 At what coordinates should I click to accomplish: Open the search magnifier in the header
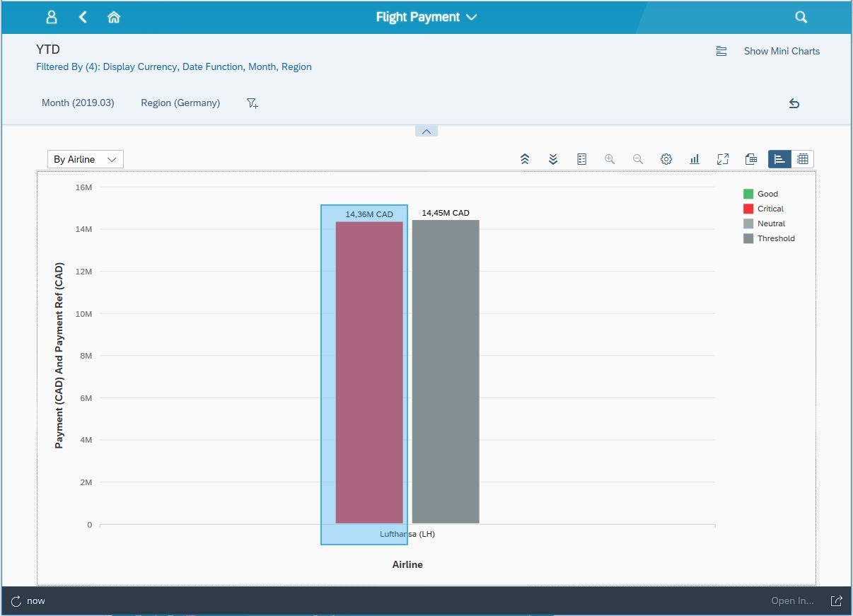(801, 16)
